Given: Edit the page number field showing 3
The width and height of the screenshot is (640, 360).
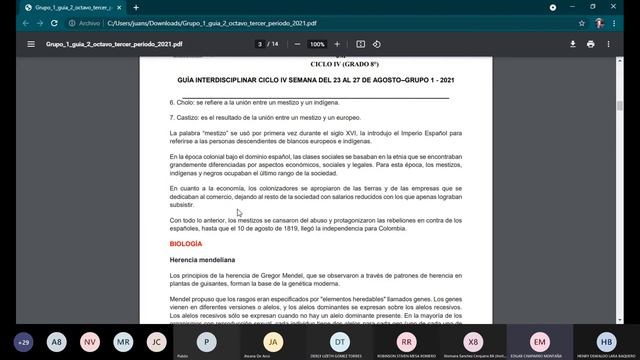Looking at the screenshot, I should [x=260, y=44].
